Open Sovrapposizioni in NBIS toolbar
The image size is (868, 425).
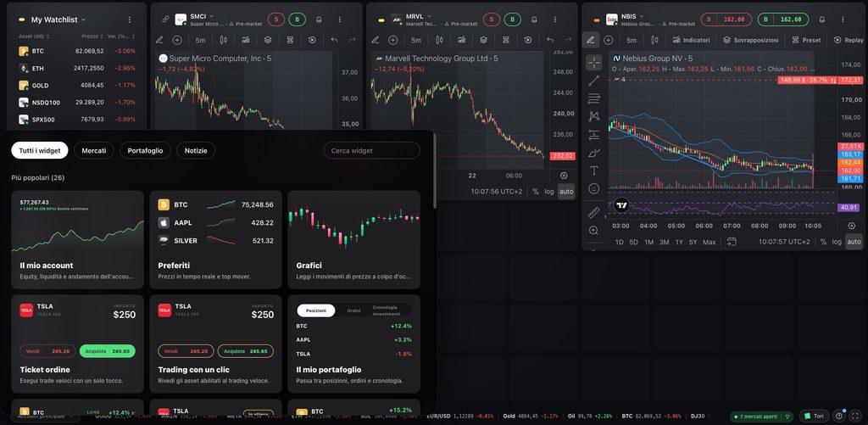coord(751,40)
